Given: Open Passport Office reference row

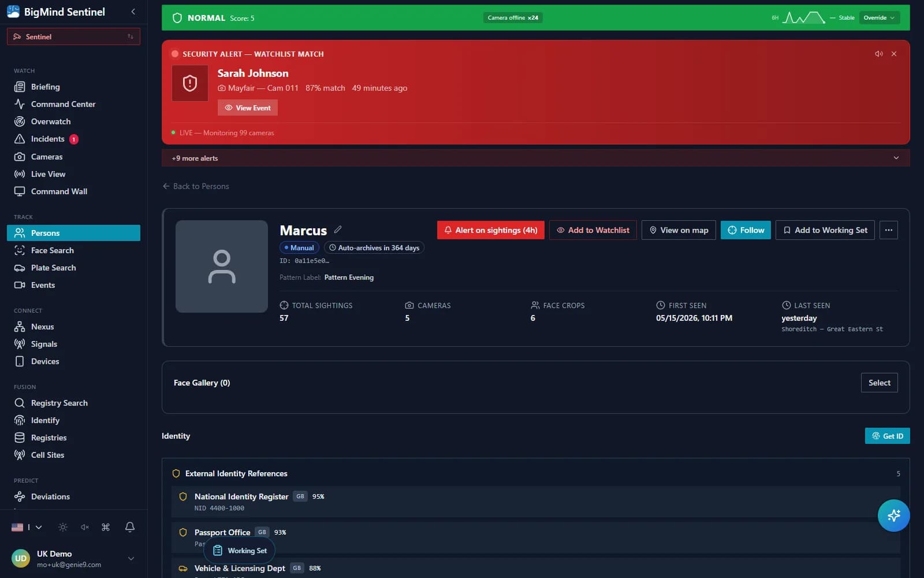Looking at the screenshot, I should (x=535, y=538).
